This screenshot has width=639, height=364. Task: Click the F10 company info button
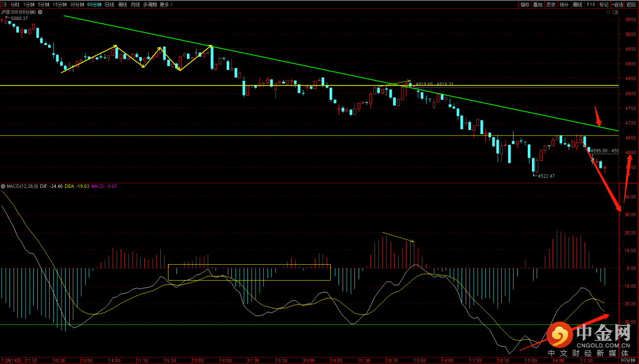point(590,4)
